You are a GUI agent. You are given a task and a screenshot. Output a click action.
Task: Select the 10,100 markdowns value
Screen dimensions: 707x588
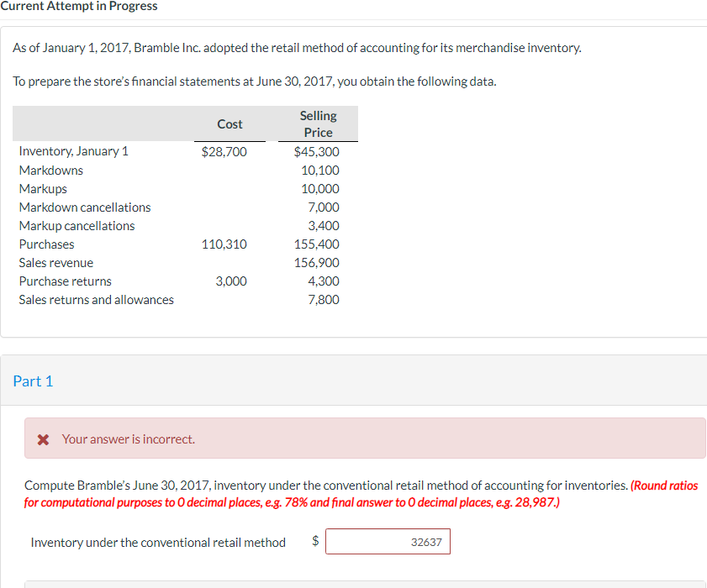[x=320, y=171]
